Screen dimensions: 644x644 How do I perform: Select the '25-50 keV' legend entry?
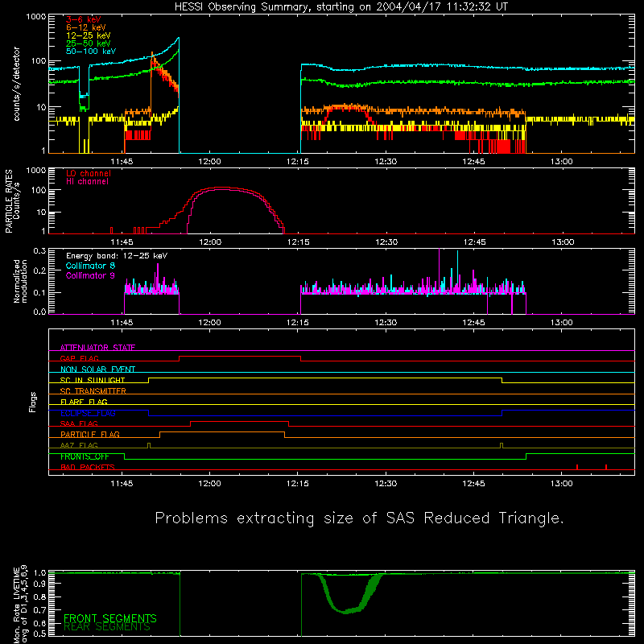click(x=88, y=43)
